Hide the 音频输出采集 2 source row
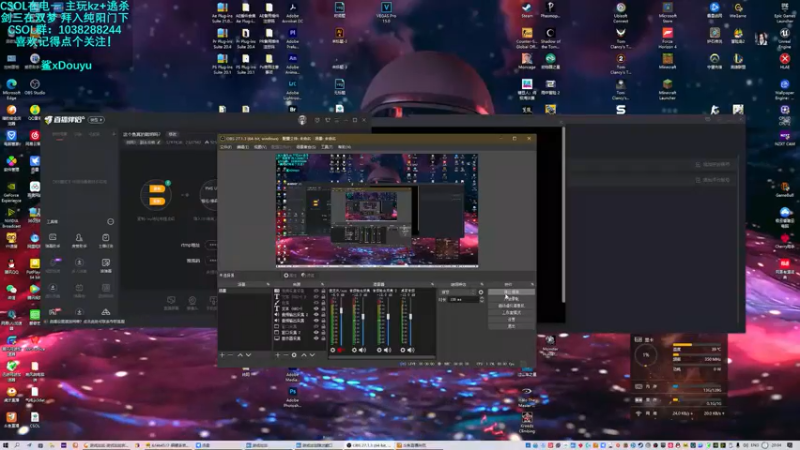Viewport: 800px width, 450px height. point(316,314)
